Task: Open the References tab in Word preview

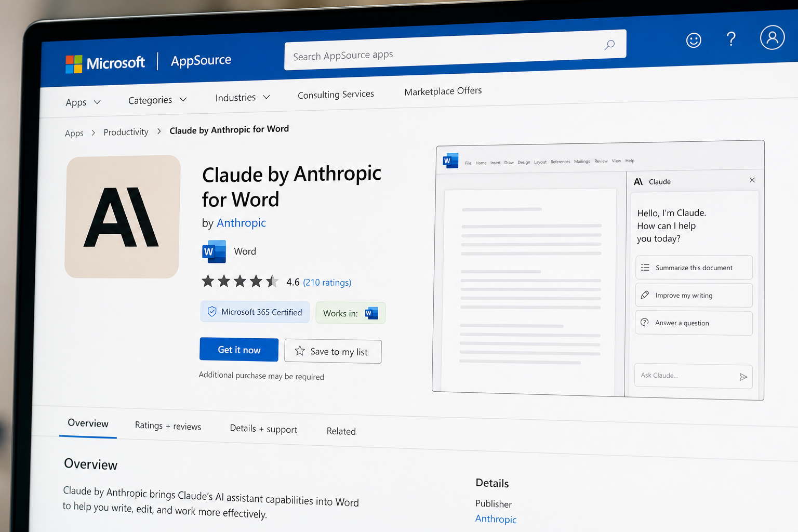Action: click(560, 162)
